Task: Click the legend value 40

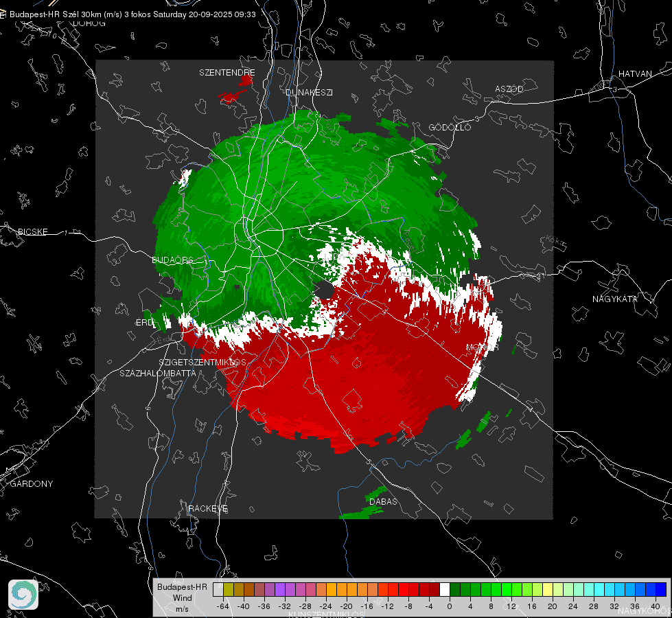Action: pos(655,606)
